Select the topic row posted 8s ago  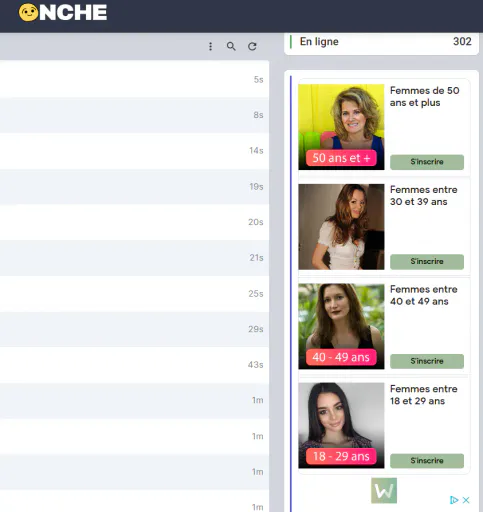134,115
